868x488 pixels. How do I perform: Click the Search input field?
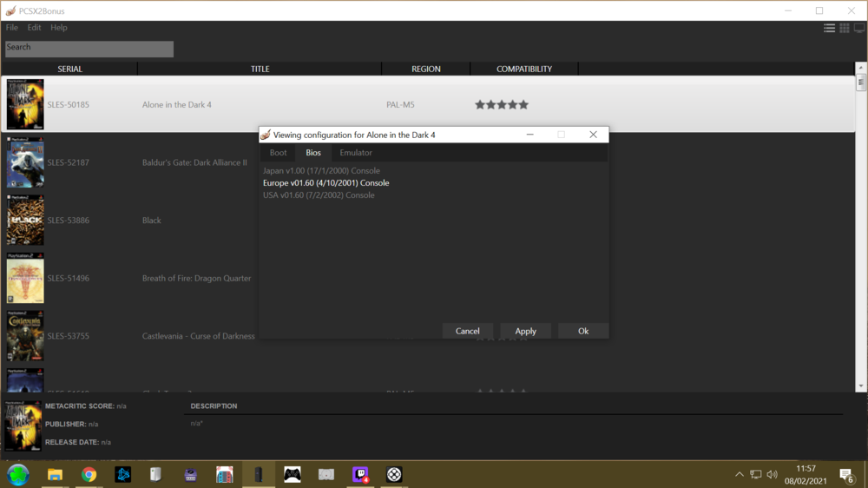89,49
